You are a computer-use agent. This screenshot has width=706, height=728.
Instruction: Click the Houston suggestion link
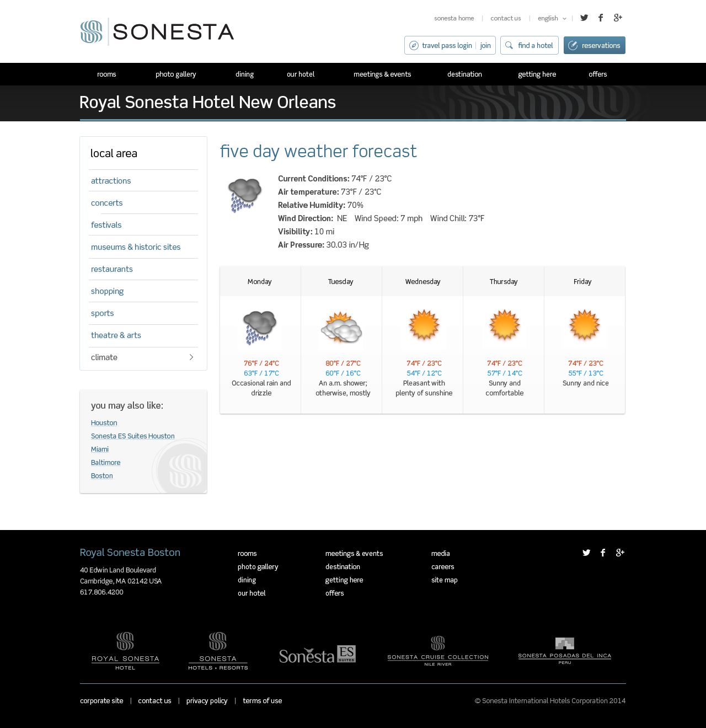(x=104, y=423)
